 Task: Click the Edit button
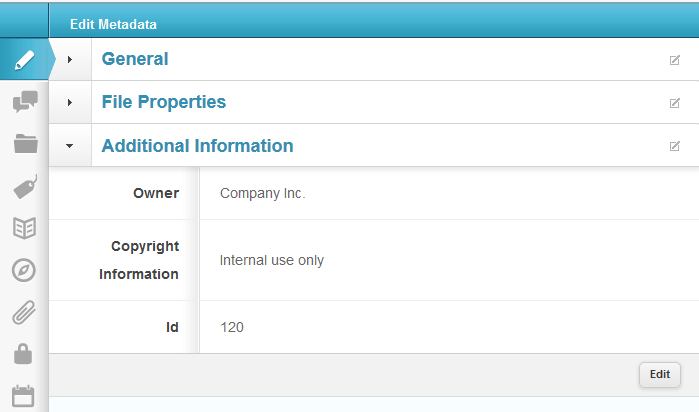coord(660,375)
